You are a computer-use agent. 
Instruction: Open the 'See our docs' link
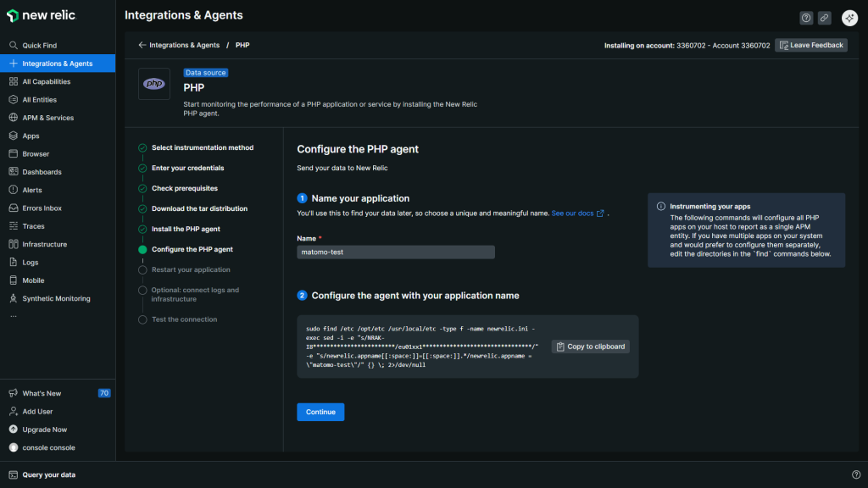pos(577,213)
